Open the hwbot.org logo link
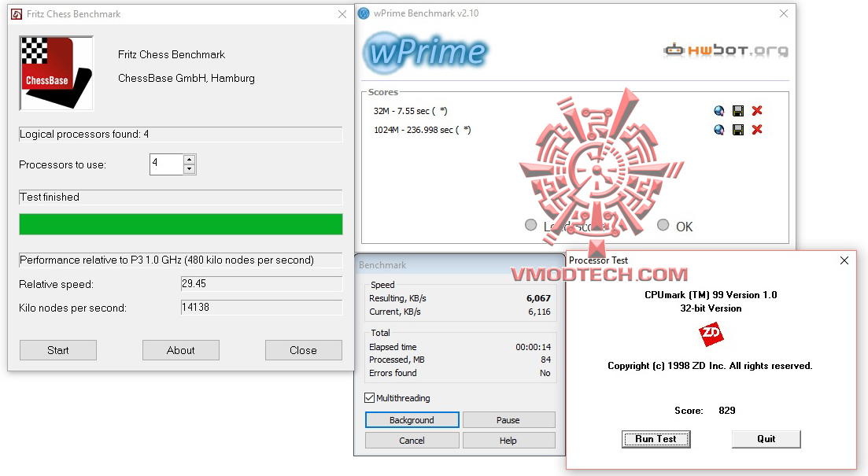This screenshot has width=868, height=476. coord(726,50)
